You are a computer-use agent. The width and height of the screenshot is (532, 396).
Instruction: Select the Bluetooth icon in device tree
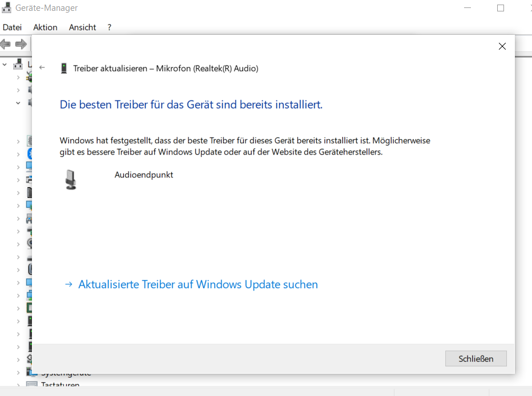29,154
